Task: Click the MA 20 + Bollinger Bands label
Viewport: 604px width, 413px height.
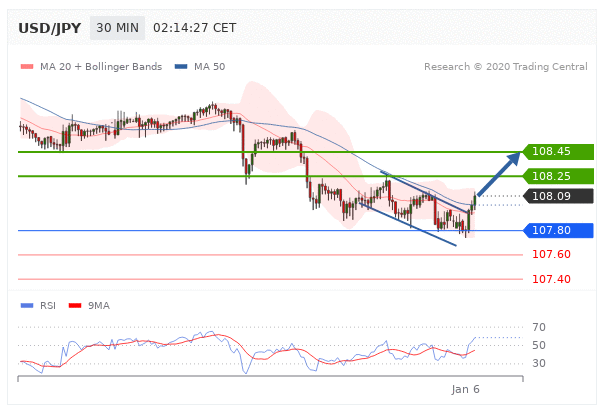Action: point(101,67)
